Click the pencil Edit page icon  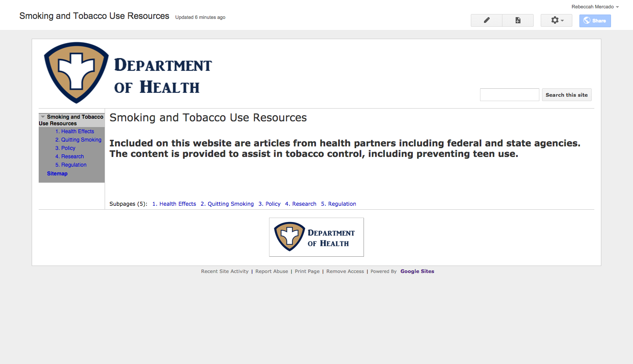[x=487, y=21]
